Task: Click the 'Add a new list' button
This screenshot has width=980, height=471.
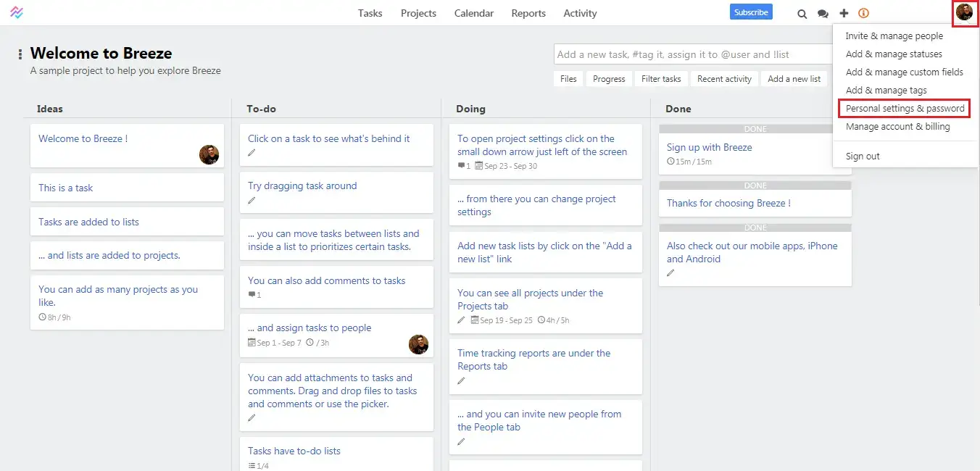Action: tap(794, 79)
